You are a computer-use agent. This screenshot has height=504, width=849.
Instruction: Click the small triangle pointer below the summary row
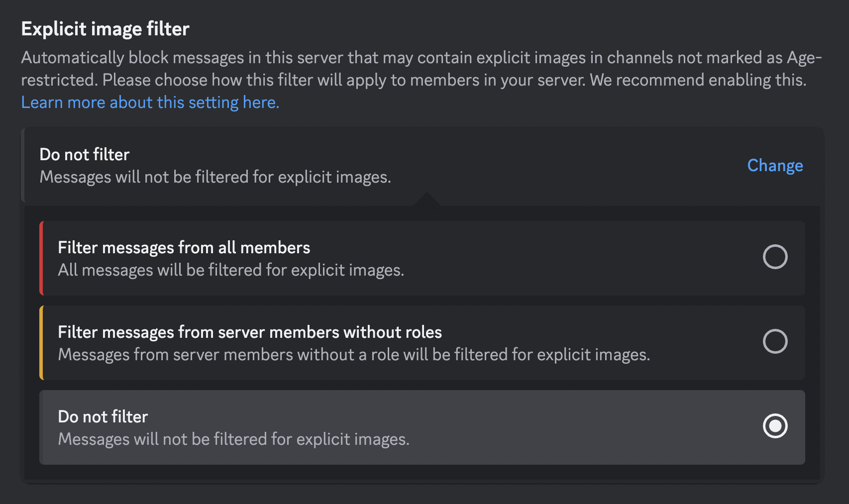point(426,200)
